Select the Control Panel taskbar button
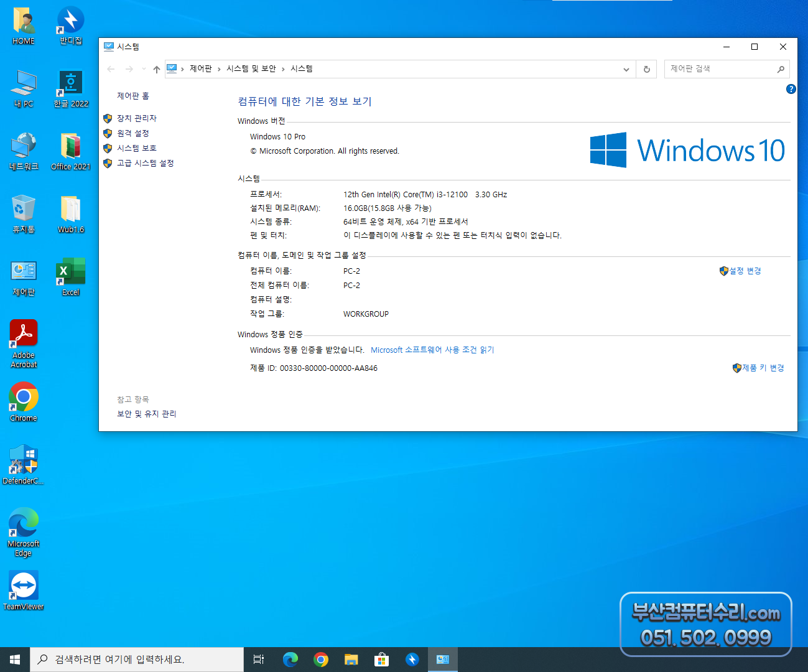The width and height of the screenshot is (808, 672). (443, 660)
